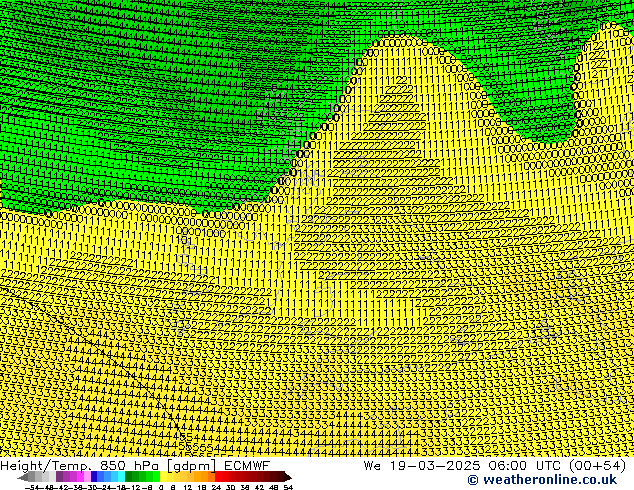Click the legend's left gray arrow end

tap(22, 477)
